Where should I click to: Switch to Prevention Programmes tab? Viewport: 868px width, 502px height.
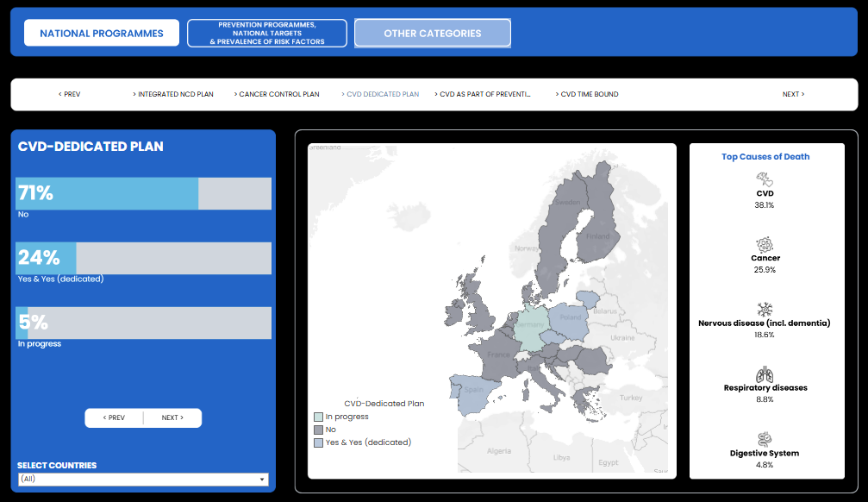pyautogui.click(x=267, y=34)
